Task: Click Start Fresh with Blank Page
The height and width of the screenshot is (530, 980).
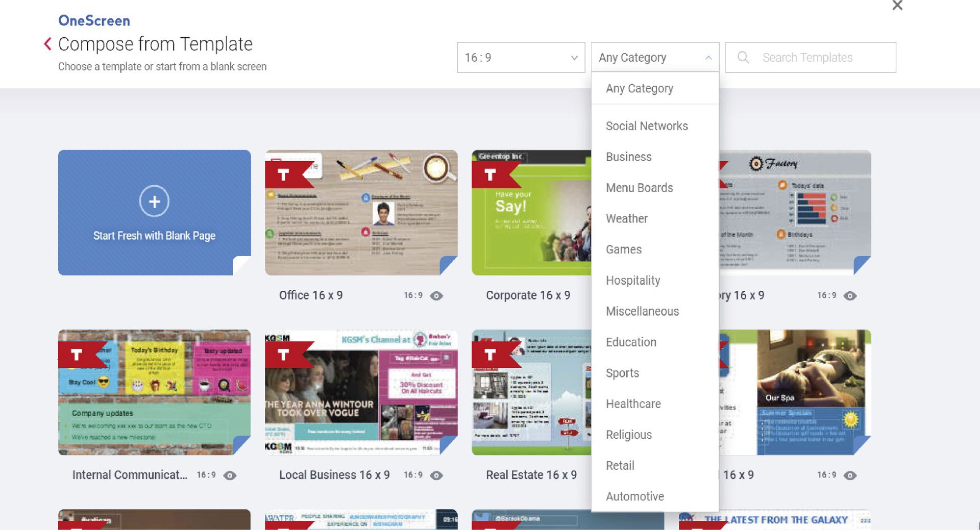Action: 154,236
